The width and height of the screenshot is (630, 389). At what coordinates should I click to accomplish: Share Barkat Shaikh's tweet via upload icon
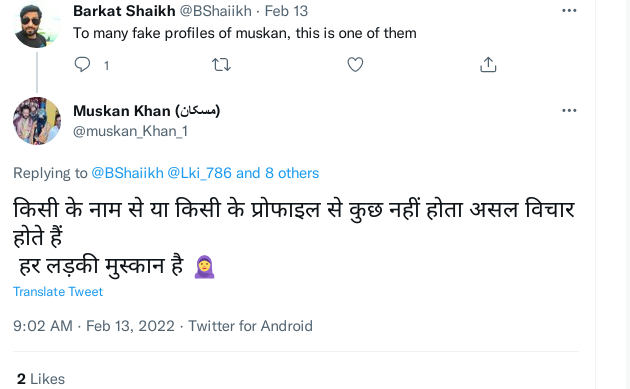[488, 64]
